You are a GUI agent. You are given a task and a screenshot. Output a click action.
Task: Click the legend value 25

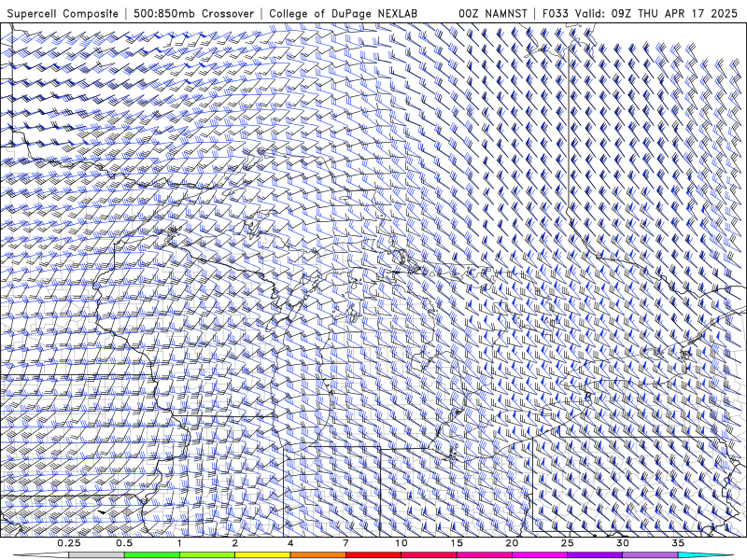[x=567, y=543]
